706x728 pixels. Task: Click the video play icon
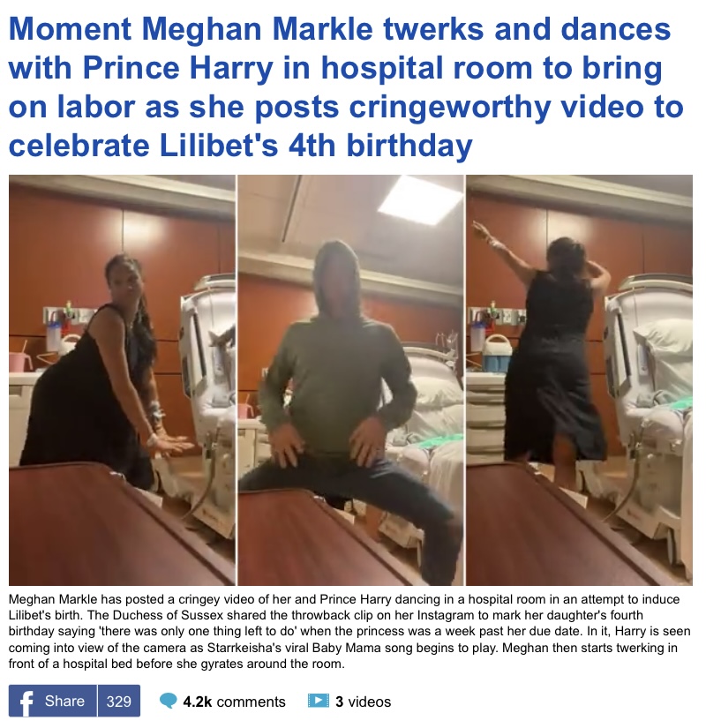[x=319, y=701]
